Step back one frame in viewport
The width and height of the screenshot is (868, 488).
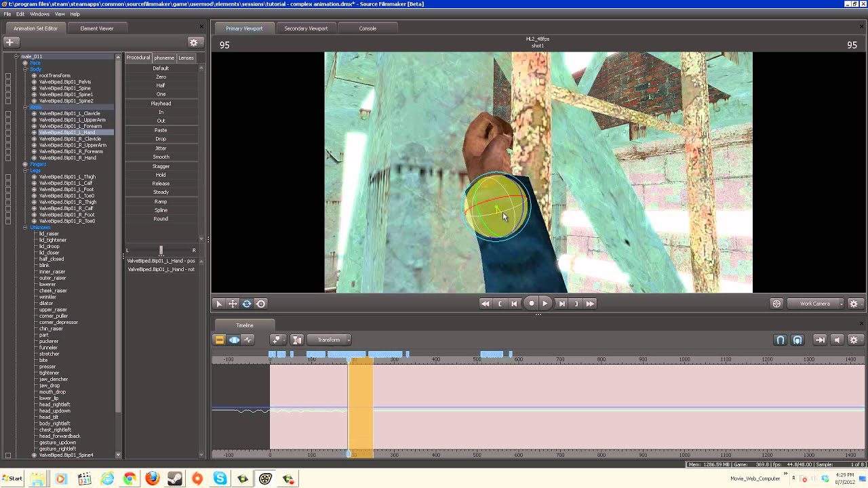[x=514, y=304]
